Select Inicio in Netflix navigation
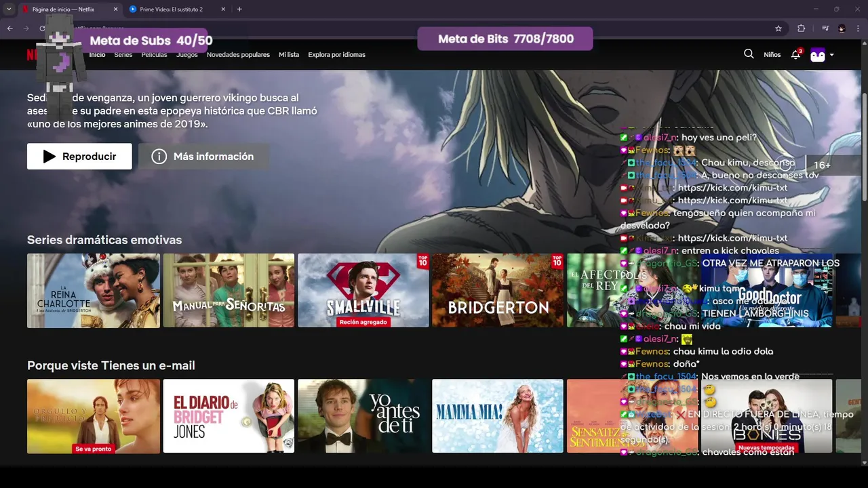Viewport: 868px width, 488px height. pyautogui.click(x=98, y=55)
